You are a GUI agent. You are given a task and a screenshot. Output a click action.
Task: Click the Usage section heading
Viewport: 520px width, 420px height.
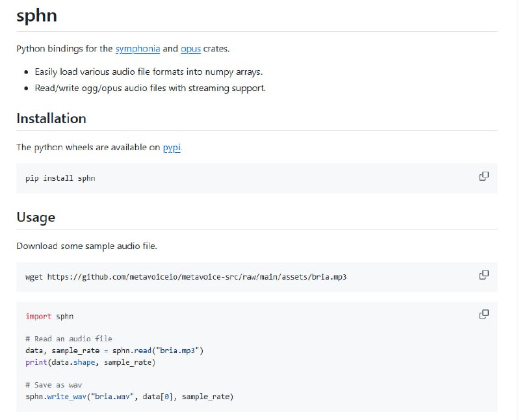36,217
